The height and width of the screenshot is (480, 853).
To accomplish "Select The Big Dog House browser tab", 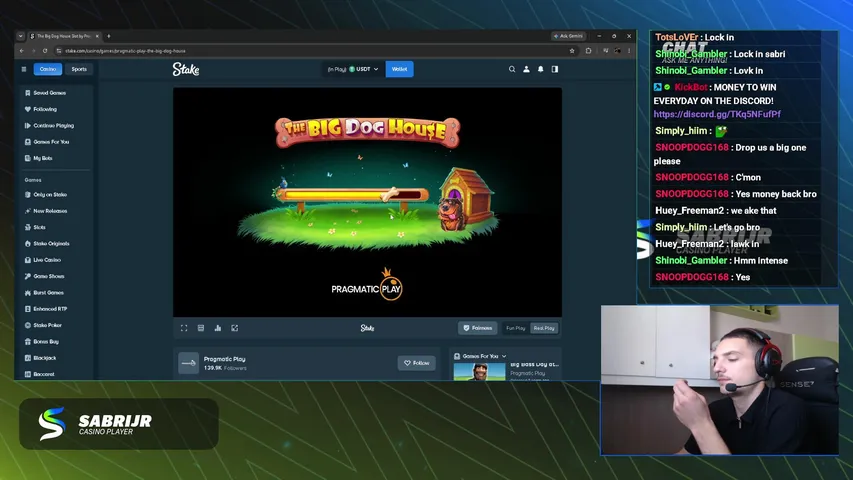I will coord(63,36).
